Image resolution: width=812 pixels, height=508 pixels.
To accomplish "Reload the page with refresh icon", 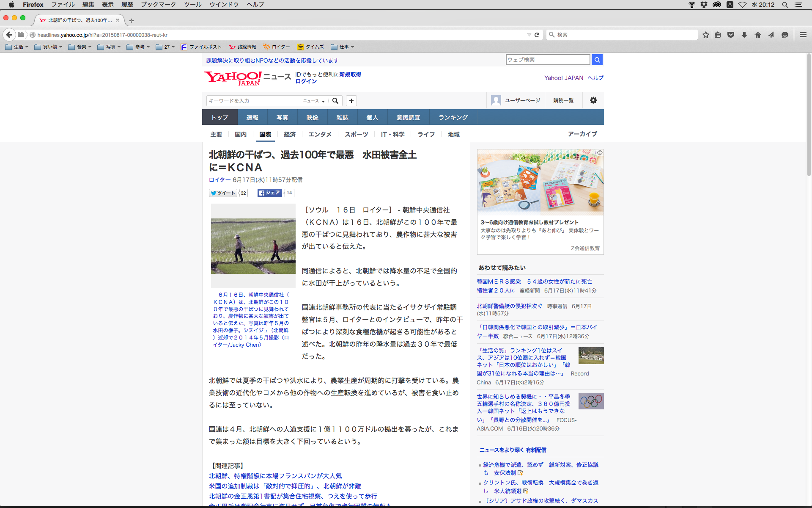I will click(x=537, y=35).
